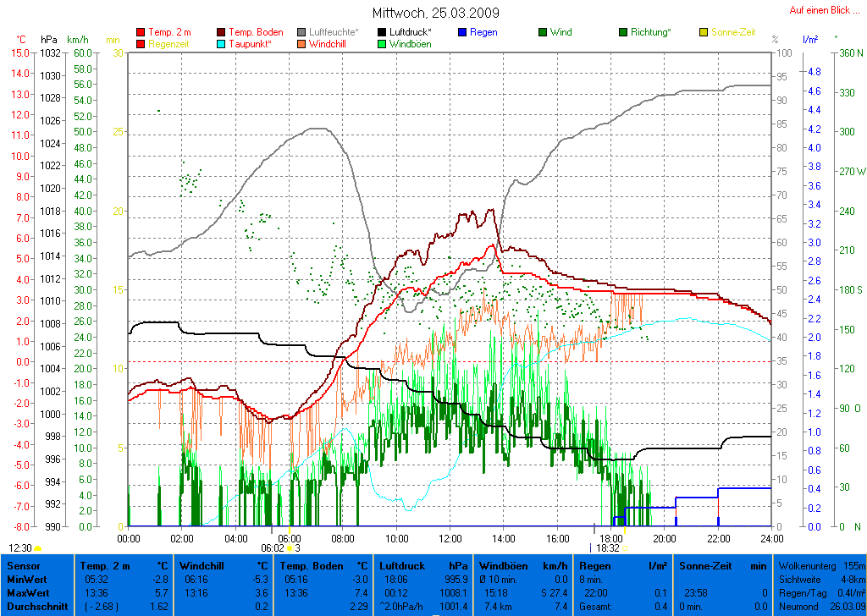Viewport: 867px width, 616px height.
Task: Click the bright green Windböen legend swatch
Action: coord(382,43)
